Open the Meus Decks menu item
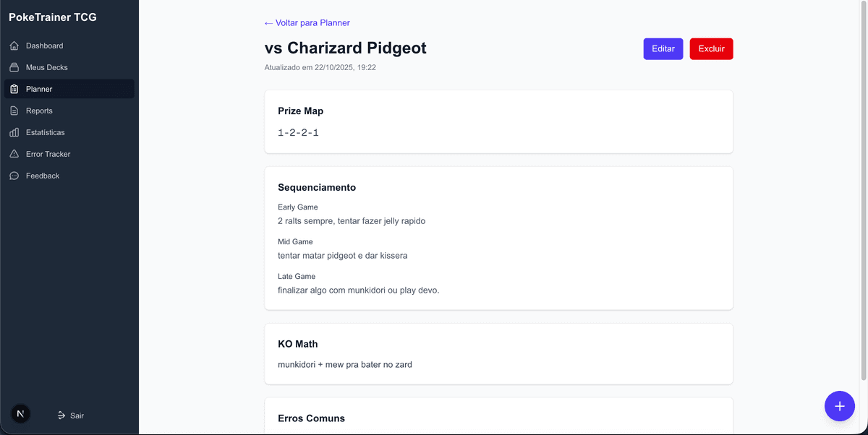Viewport: 868px width, 435px height. tap(47, 67)
